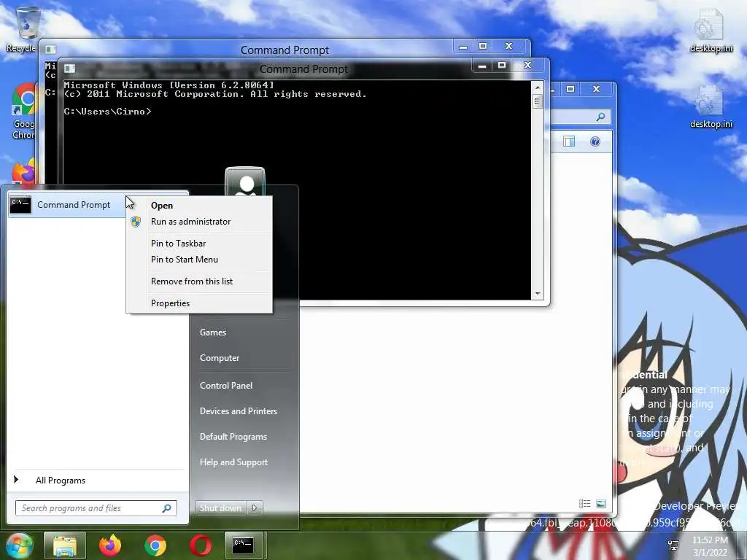Expand All Programs list
This screenshot has height=560, width=747.
[61, 481]
